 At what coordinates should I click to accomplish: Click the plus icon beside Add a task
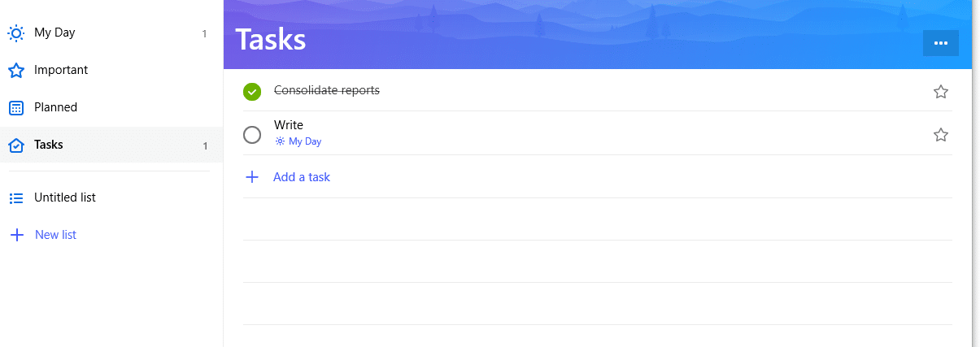tap(252, 177)
